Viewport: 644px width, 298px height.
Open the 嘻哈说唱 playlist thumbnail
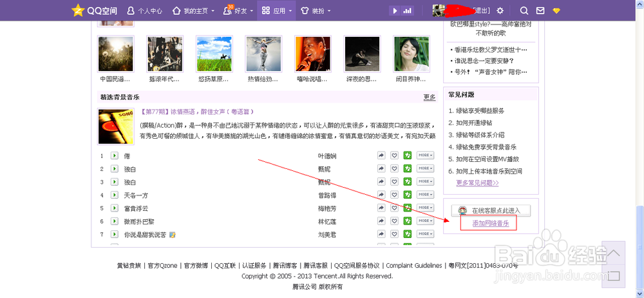pyautogui.click(x=312, y=54)
